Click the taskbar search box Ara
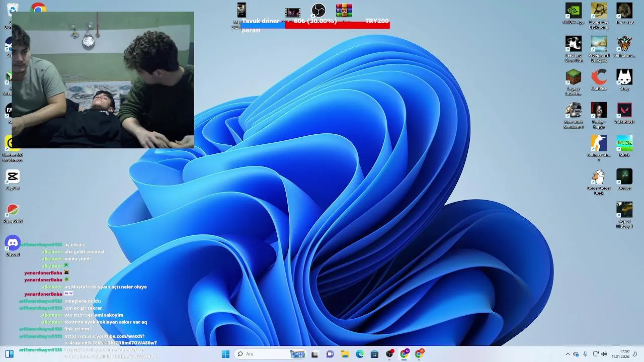Viewport: 644px width, 362px height. coord(270,354)
